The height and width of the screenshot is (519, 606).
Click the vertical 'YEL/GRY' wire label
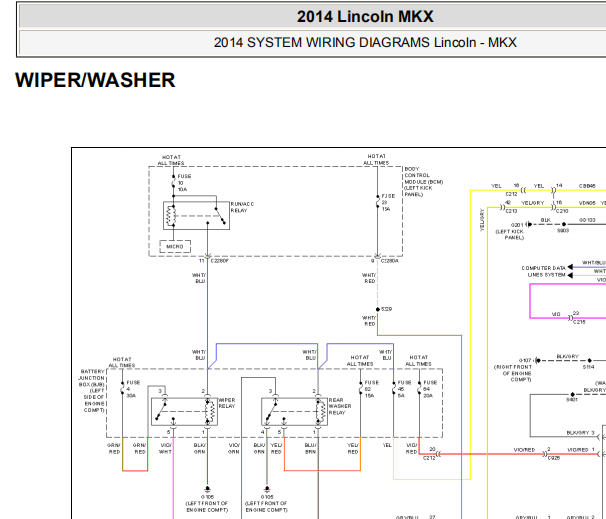click(482, 220)
